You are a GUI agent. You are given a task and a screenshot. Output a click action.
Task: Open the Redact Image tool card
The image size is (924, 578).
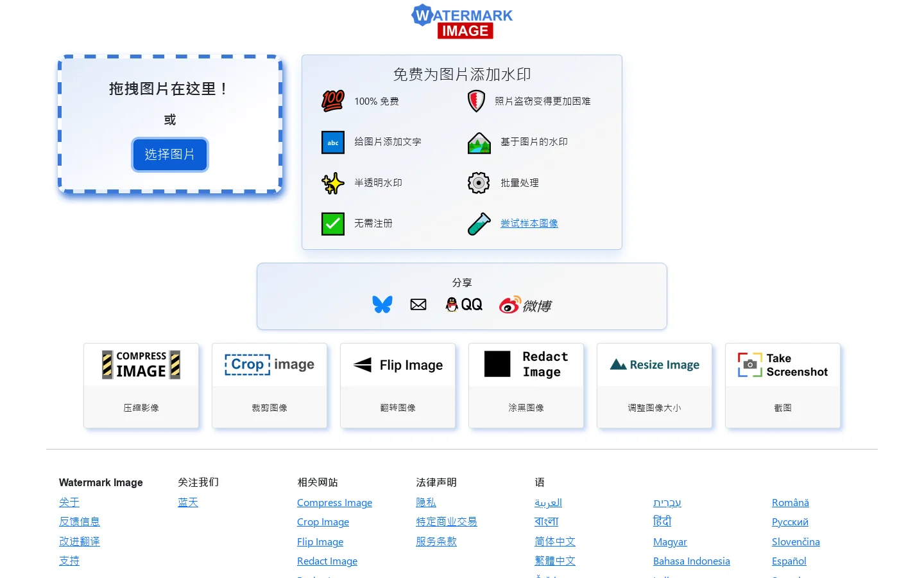pyautogui.click(x=526, y=385)
